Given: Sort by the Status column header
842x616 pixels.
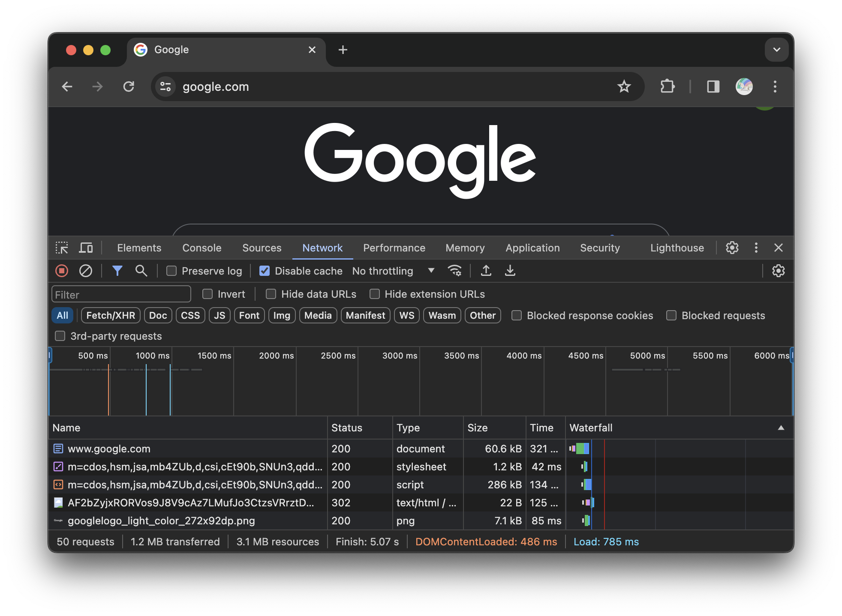Looking at the screenshot, I should tap(360, 428).
